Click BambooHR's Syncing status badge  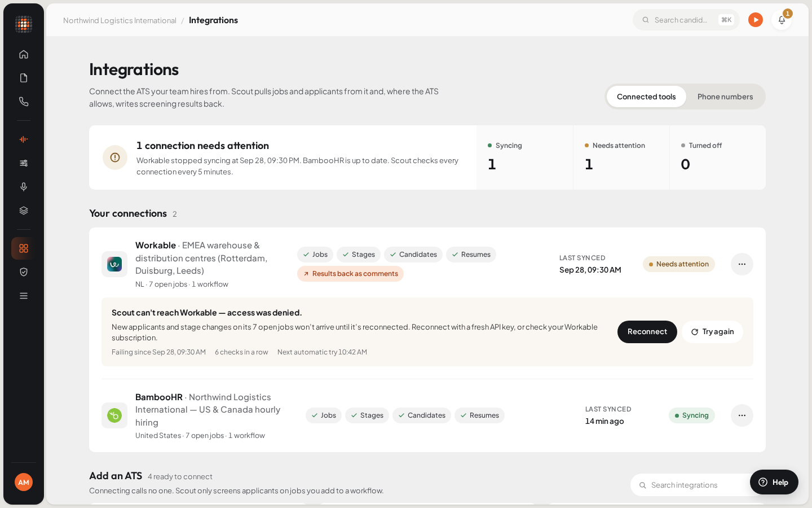point(692,415)
